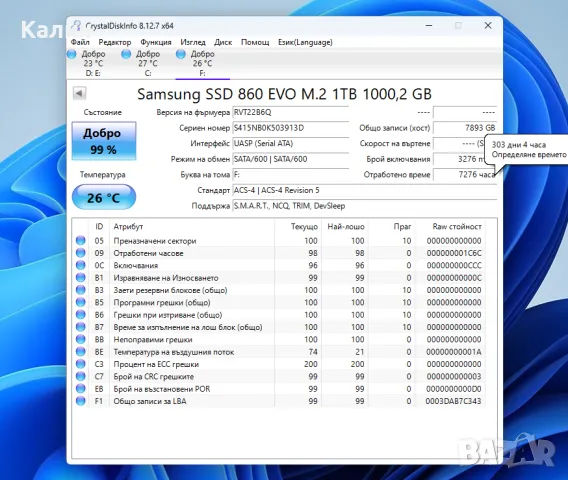Open the Файл menu

(x=80, y=42)
